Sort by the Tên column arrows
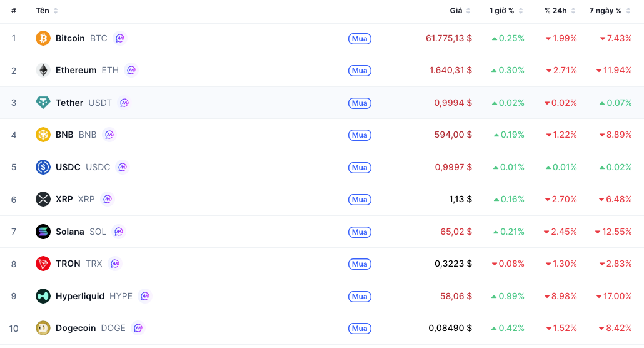Screen dimensions: 644x348 coord(56,11)
